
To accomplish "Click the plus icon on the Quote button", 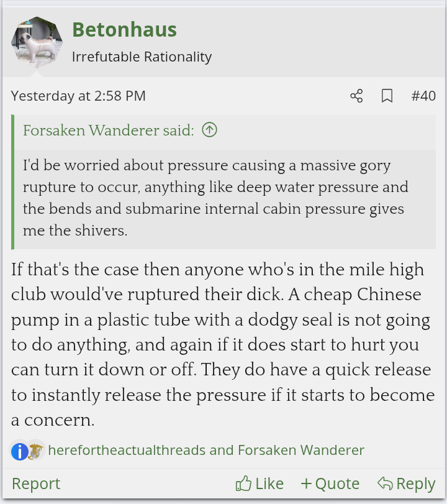I will coord(306,483).
